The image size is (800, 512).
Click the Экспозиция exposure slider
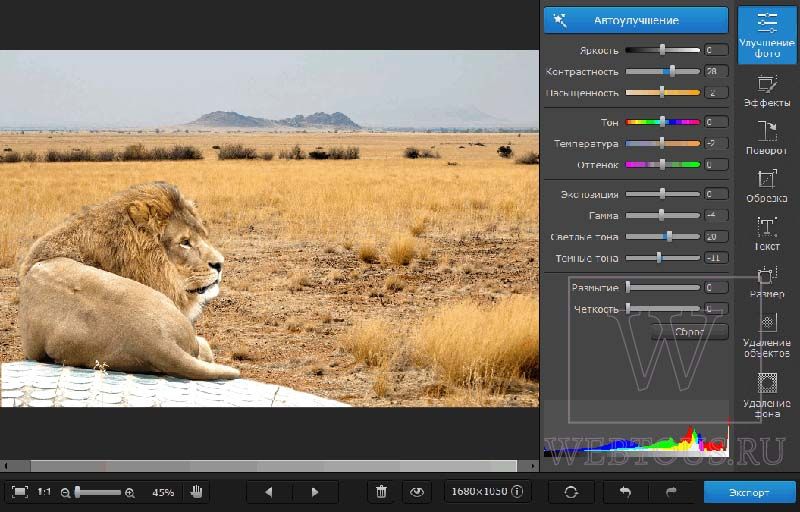[663, 194]
